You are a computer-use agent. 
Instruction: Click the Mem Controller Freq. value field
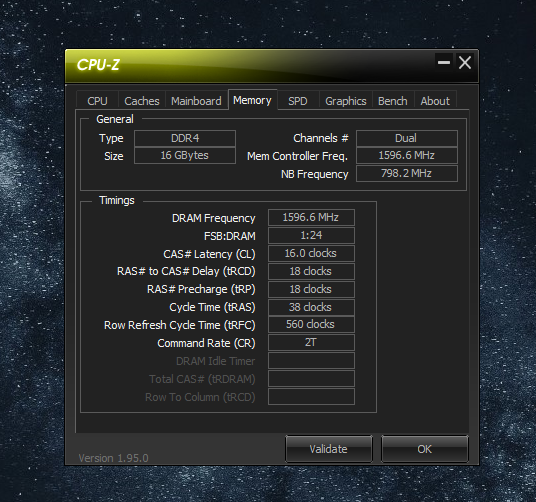[x=407, y=155]
